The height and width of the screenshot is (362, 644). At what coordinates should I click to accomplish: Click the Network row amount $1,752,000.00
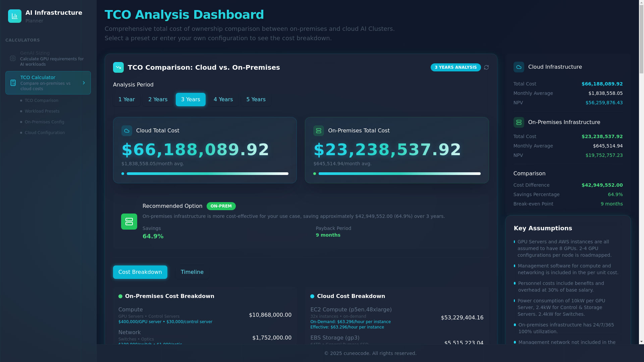pyautogui.click(x=272, y=338)
